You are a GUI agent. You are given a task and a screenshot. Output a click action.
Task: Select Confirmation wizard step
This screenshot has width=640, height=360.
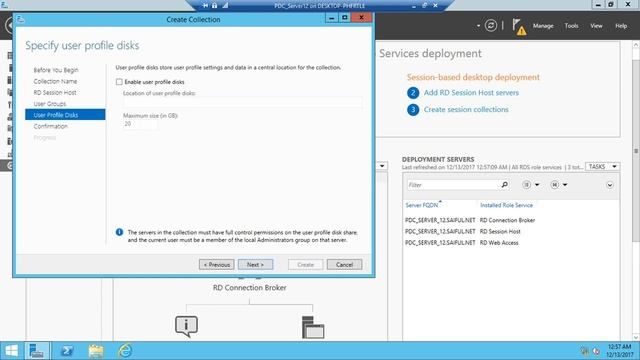click(x=51, y=126)
